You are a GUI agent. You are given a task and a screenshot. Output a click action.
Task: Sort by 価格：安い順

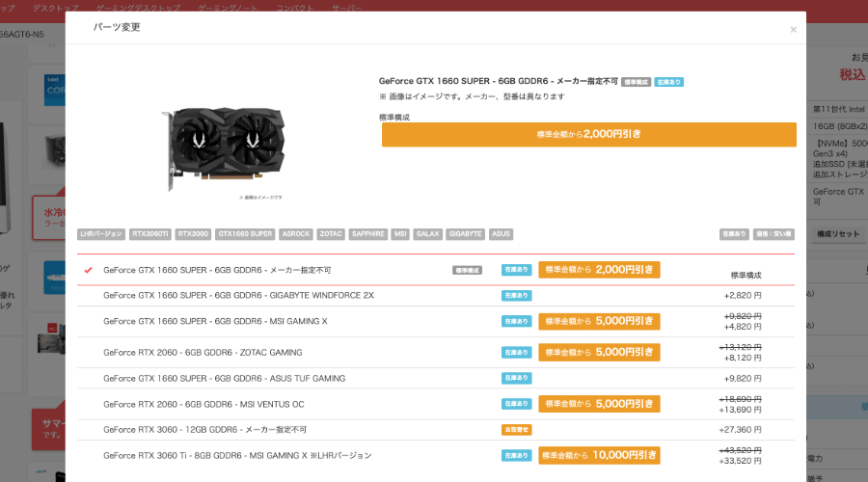773,234
